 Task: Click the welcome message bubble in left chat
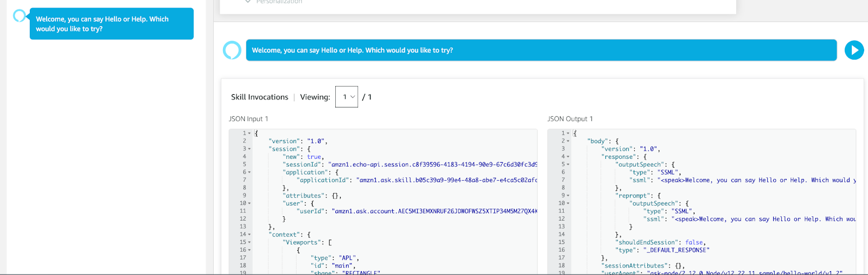click(x=111, y=24)
